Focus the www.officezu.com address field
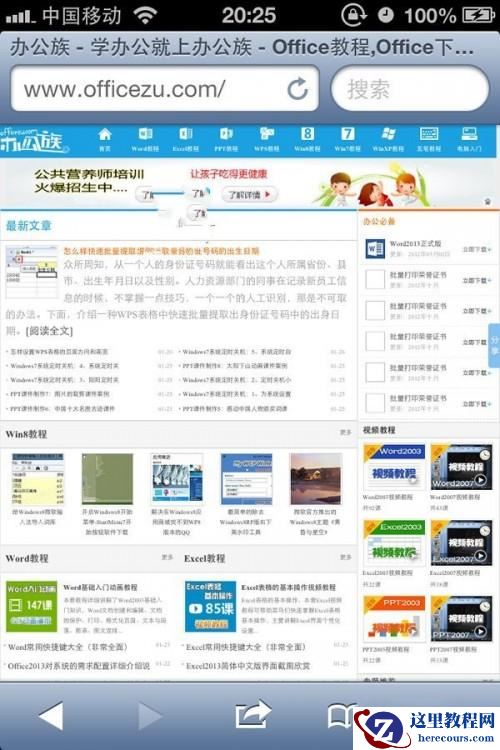 coord(165,89)
